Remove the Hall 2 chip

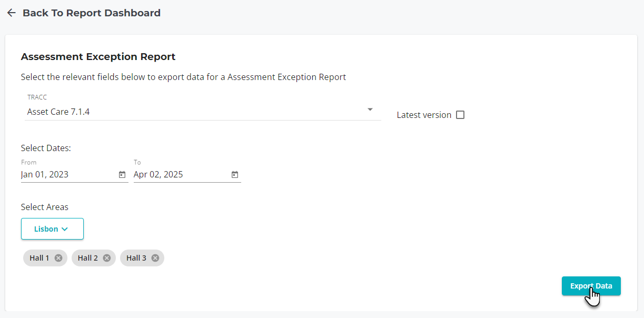point(107,258)
